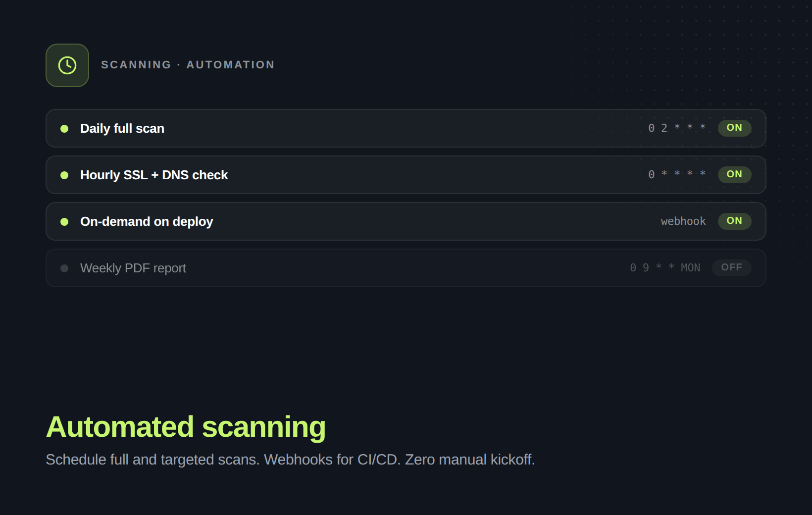812x515 pixels.
Task: Select the status dot beside Hourly SSL + DNS check
Action: [64, 175]
